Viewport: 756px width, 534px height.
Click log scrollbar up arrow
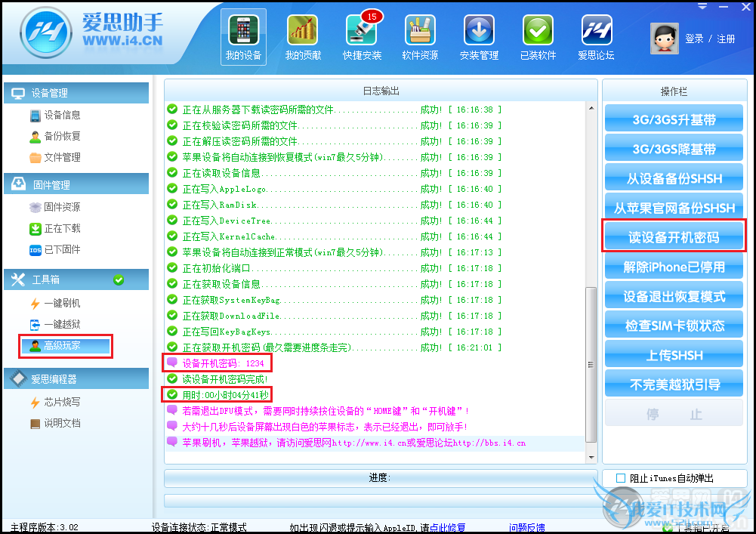tap(591, 108)
